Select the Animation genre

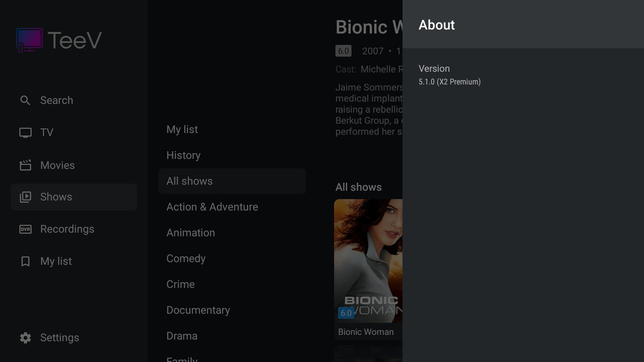pyautogui.click(x=191, y=232)
